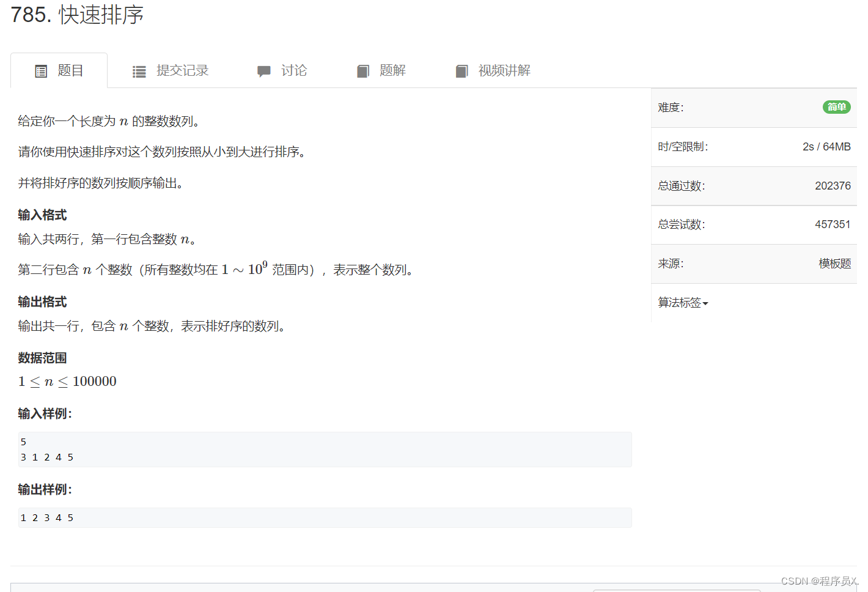Image resolution: width=868 pixels, height=592 pixels.
Task: Click the input sample code block
Action: click(324, 450)
